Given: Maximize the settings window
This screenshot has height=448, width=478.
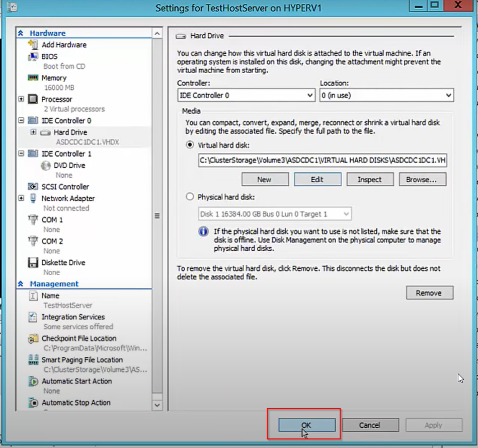Looking at the screenshot, I should (x=435, y=6).
